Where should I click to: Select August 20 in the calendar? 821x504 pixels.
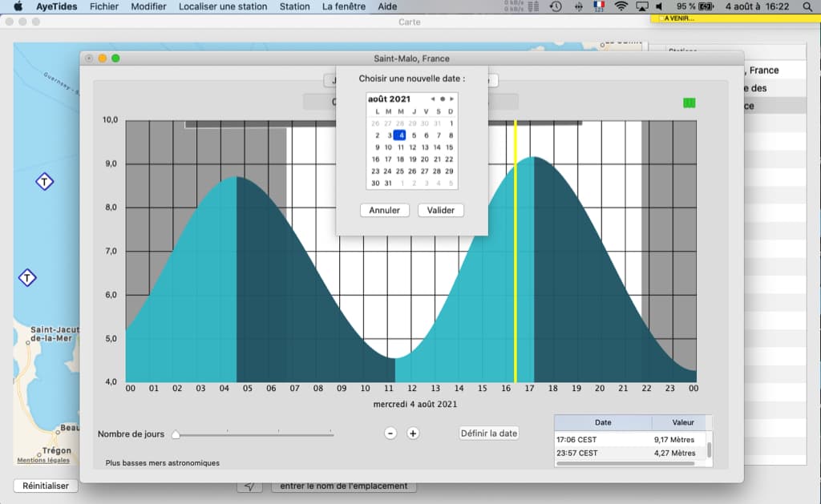coord(425,159)
